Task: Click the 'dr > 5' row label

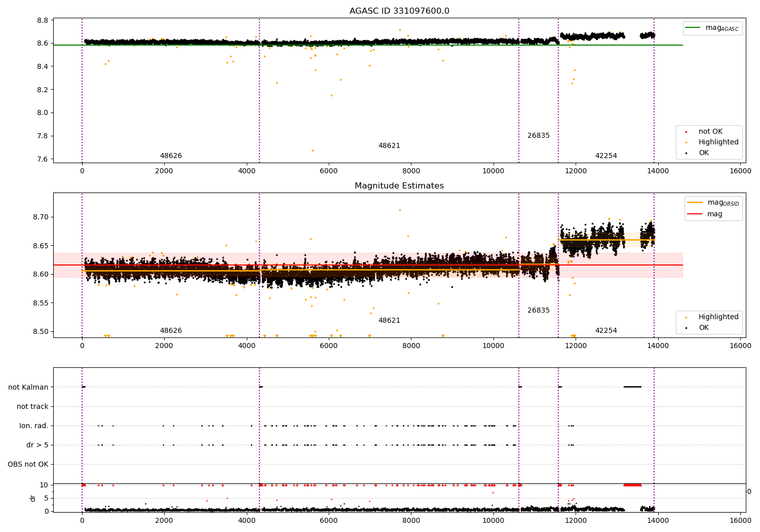Action: [37, 445]
